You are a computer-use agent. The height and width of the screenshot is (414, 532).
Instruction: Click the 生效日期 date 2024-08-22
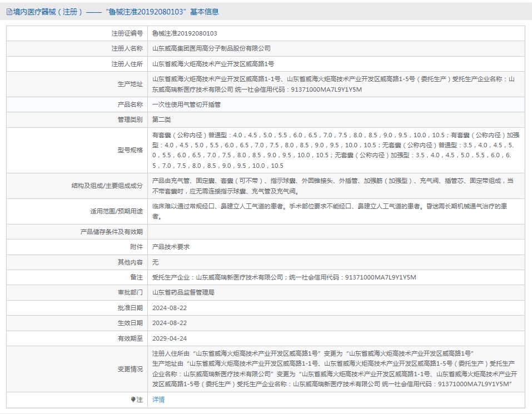170,323
